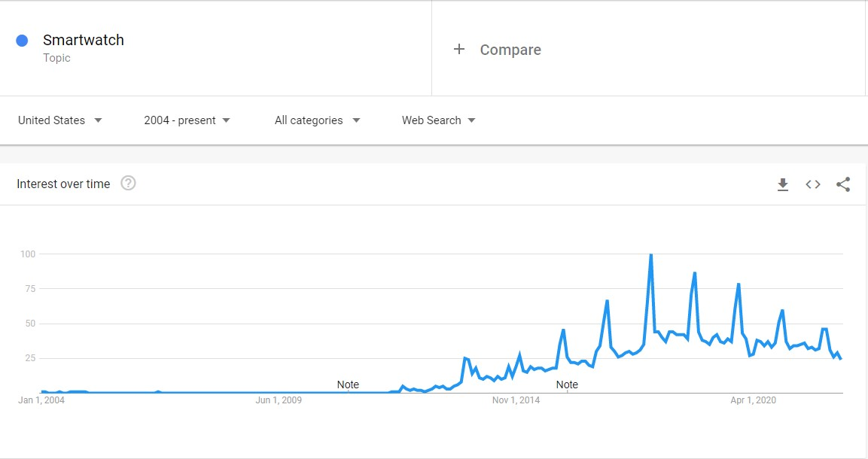Edit the Smartwatch search term
Viewport: 868px width, 459px height.
pos(84,40)
